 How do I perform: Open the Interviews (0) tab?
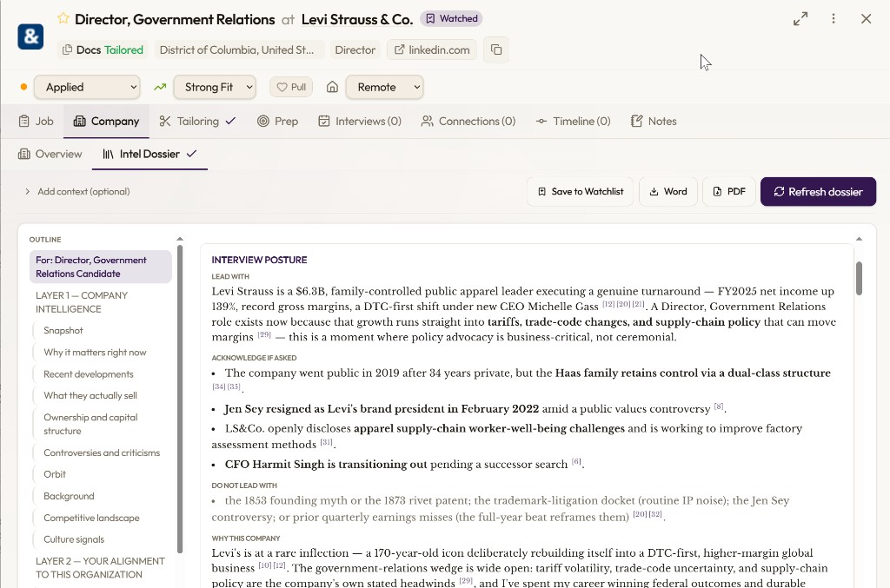(360, 122)
